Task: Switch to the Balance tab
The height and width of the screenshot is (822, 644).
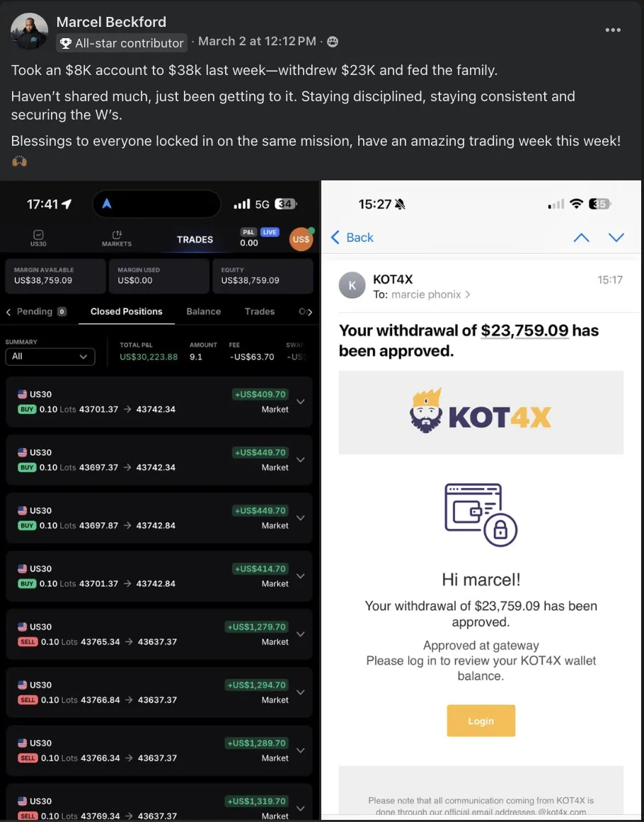Action: click(x=204, y=311)
